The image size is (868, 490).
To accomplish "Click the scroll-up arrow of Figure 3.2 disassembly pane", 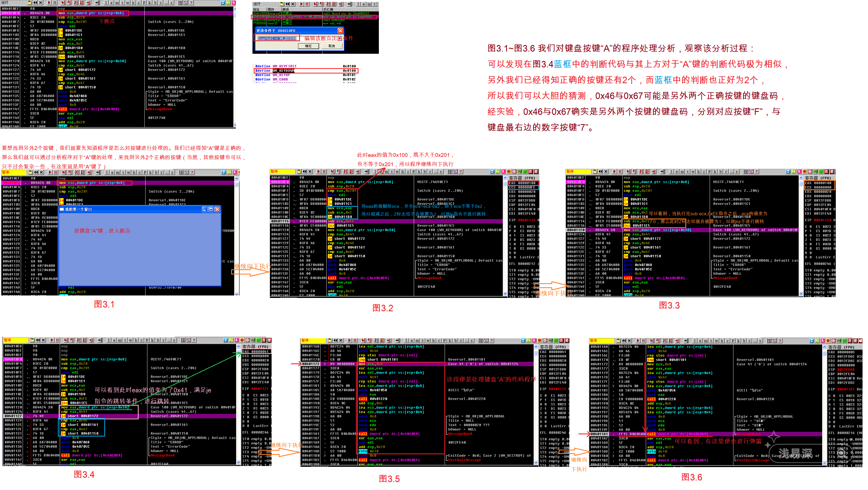I will tap(505, 178).
